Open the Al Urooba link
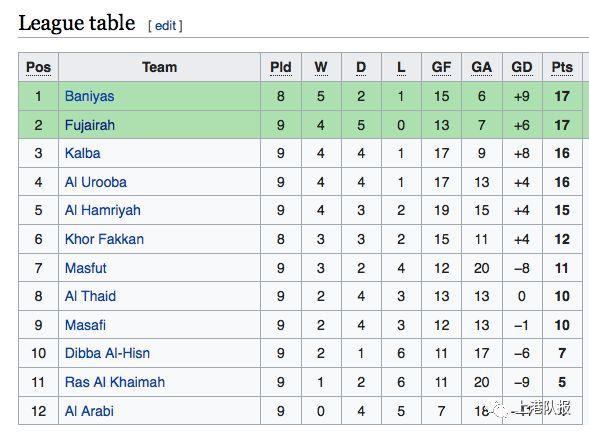 click(x=96, y=182)
